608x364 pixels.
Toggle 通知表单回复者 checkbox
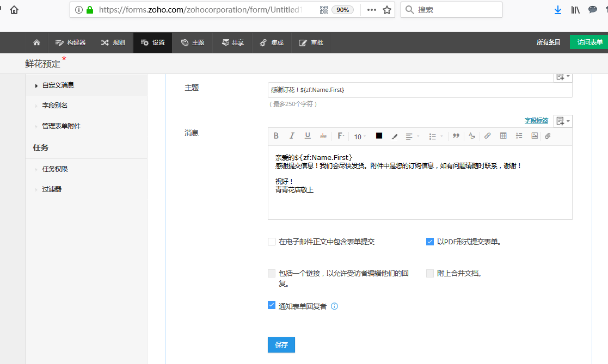(272, 306)
